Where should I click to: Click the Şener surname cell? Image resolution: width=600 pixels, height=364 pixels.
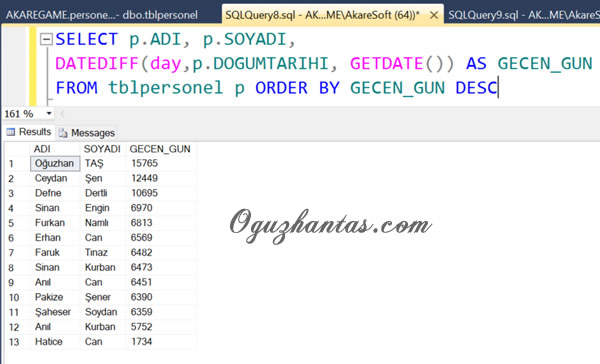103,297
